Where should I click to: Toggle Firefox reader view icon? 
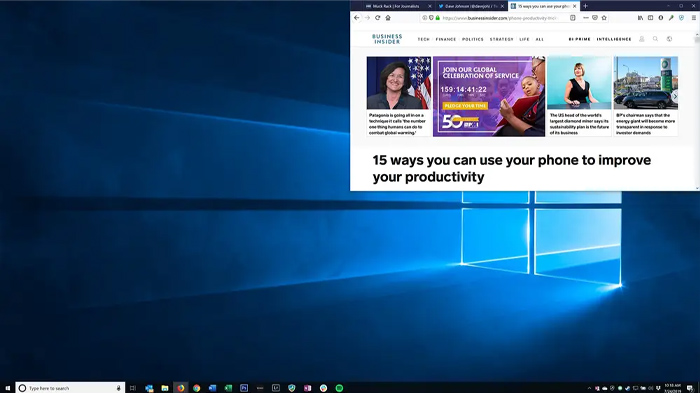click(573, 18)
